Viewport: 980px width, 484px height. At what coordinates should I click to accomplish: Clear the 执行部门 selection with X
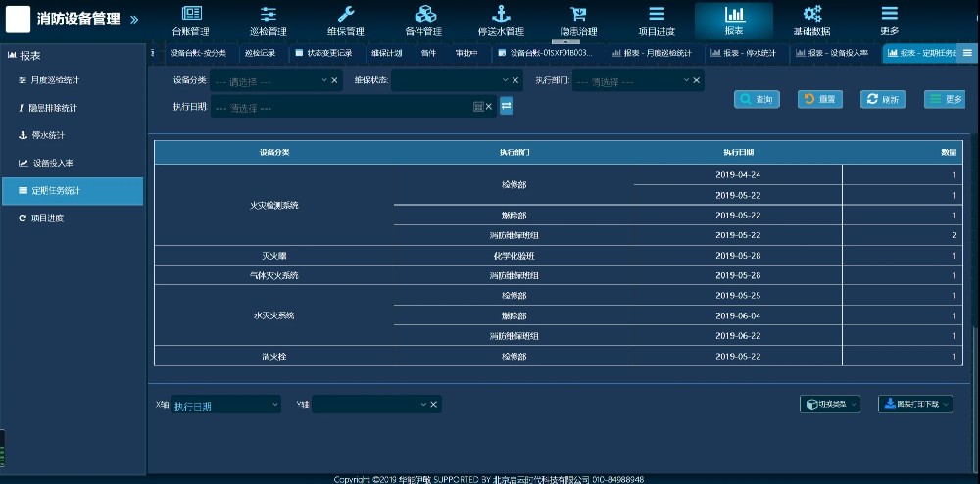696,80
